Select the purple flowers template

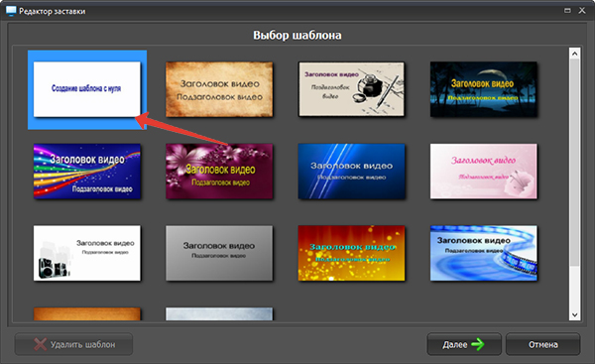click(x=219, y=172)
